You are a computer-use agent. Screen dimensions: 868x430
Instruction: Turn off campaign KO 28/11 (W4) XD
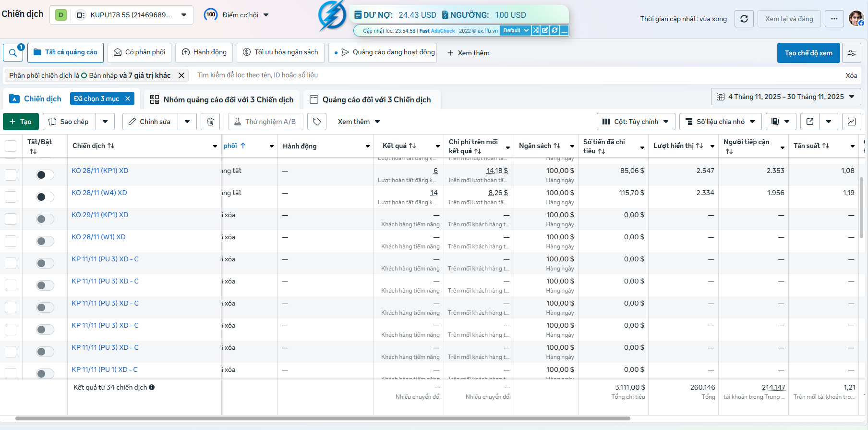point(45,197)
